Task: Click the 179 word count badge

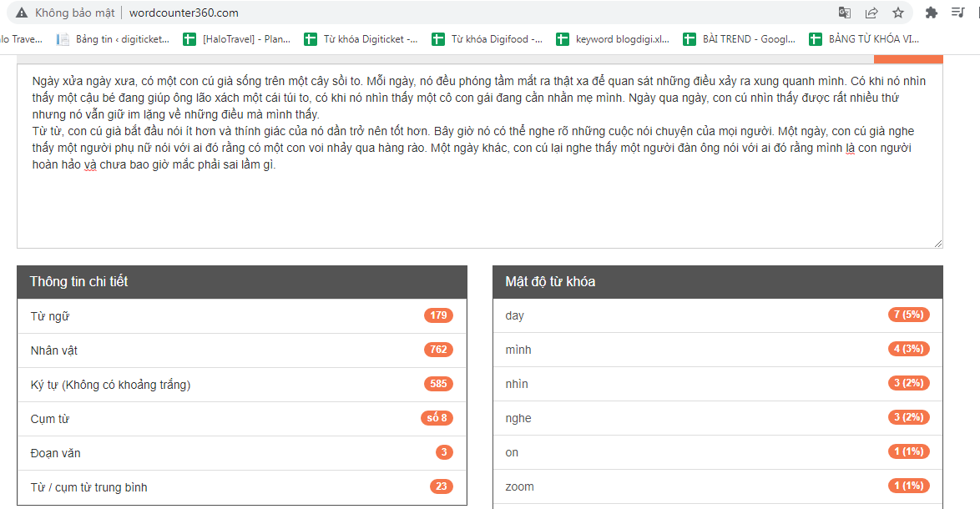Action: click(438, 315)
